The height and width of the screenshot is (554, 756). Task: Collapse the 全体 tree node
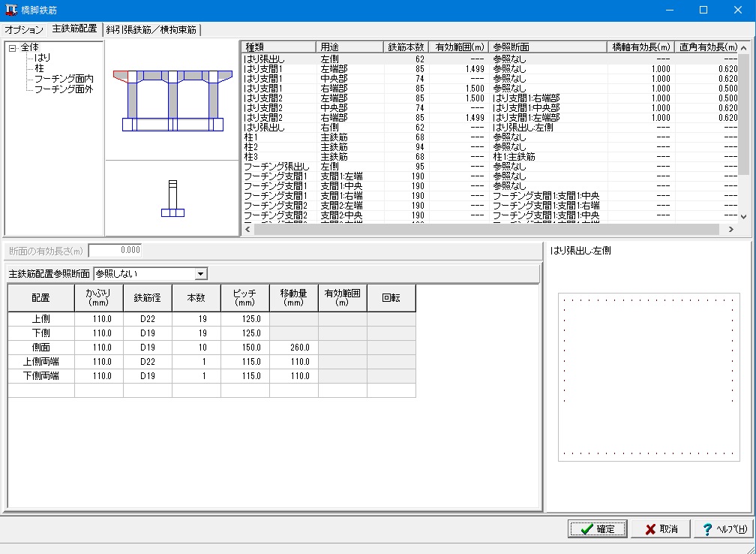13,48
